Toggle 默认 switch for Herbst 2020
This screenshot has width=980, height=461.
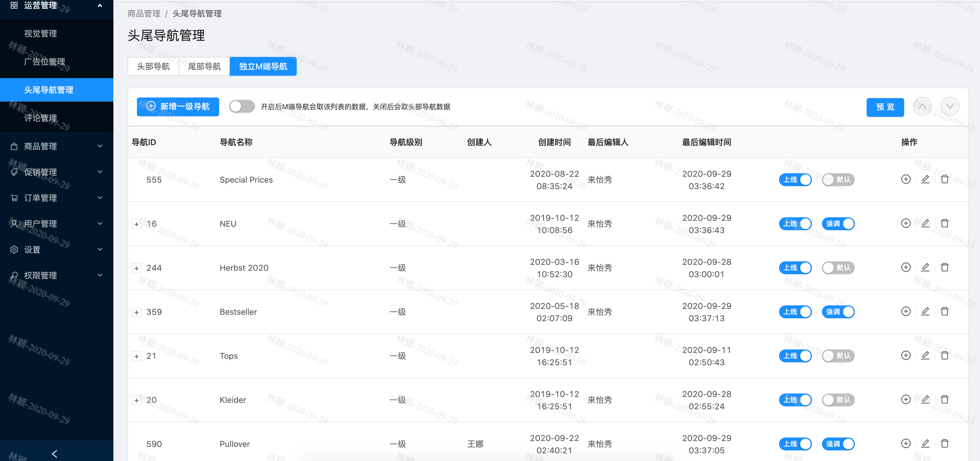point(838,268)
